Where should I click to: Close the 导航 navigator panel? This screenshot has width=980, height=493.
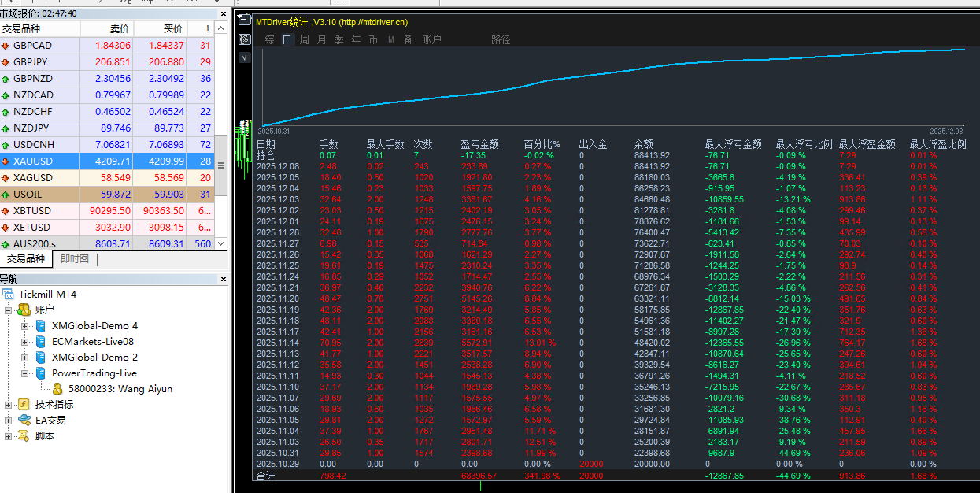[222, 279]
